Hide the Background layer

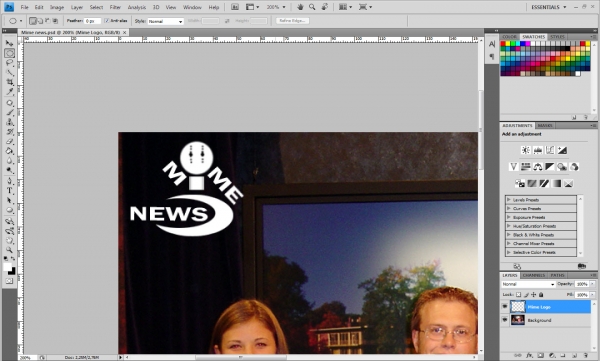point(505,320)
